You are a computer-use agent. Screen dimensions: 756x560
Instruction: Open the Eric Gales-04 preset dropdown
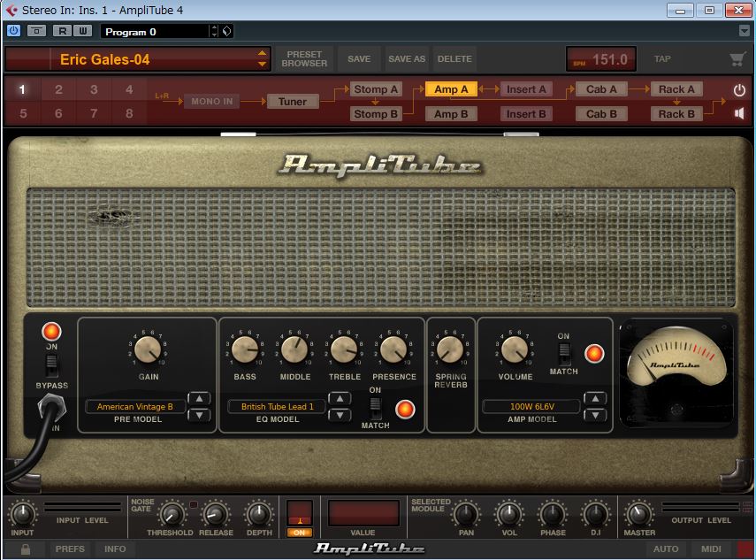(x=262, y=59)
